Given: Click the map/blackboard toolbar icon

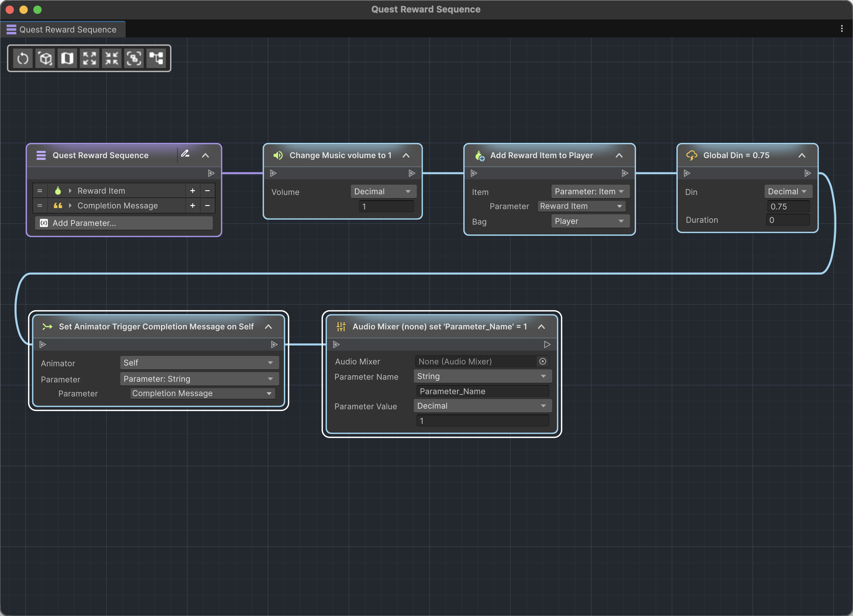Looking at the screenshot, I should point(67,58).
